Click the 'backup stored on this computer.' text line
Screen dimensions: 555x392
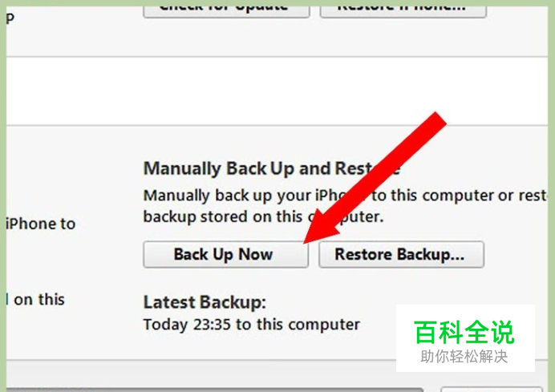[263, 217]
